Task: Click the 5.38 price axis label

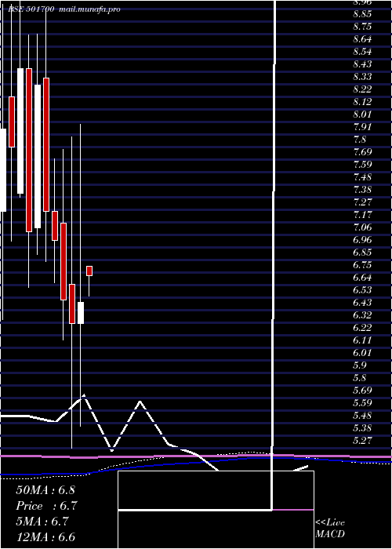Action: click(x=362, y=428)
